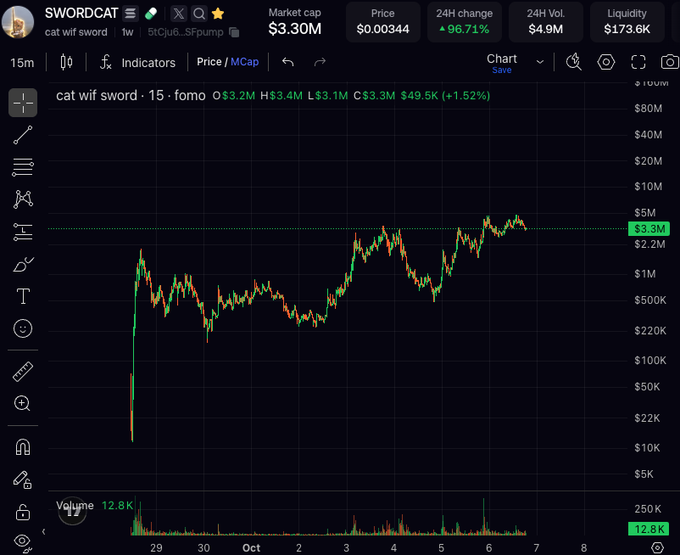Click the pump pill icon
This screenshot has width=680, height=555.
pos(151,13)
